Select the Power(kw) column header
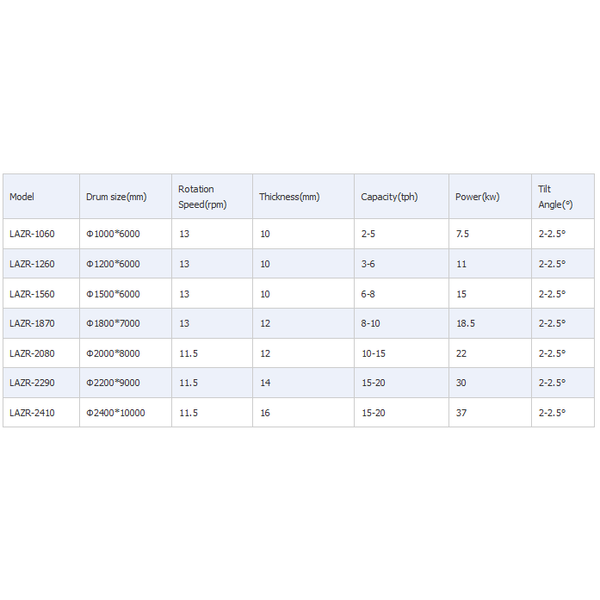Screen dimensions: 600x600 point(490,196)
